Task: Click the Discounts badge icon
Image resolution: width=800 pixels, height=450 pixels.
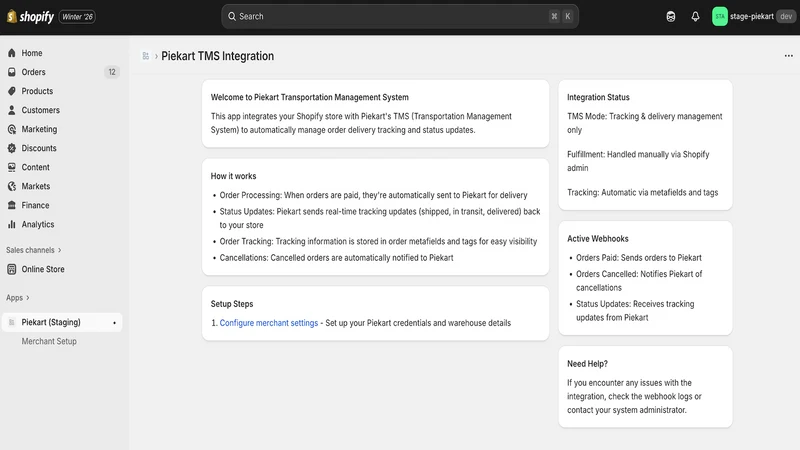Action: tap(12, 148)
